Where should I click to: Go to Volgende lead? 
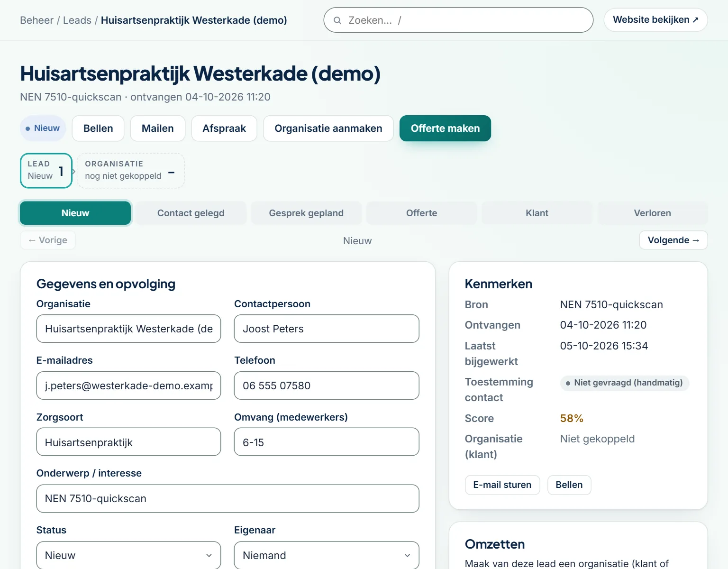point(673,240)
